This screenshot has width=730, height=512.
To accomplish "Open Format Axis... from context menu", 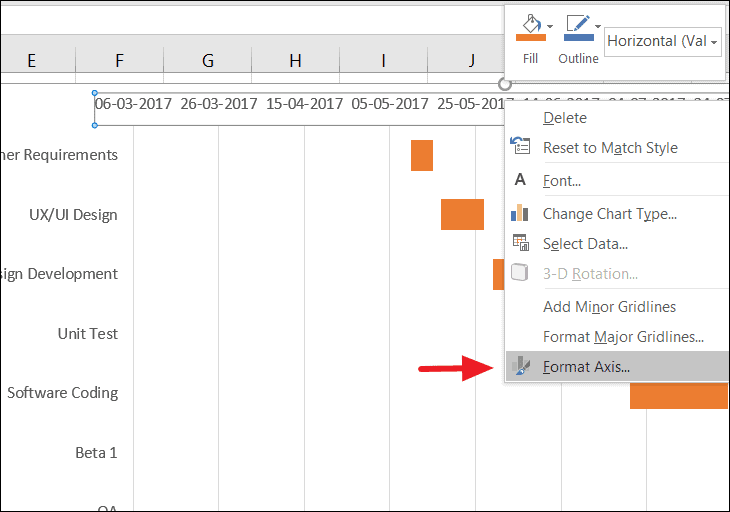I will pos(617,367).
